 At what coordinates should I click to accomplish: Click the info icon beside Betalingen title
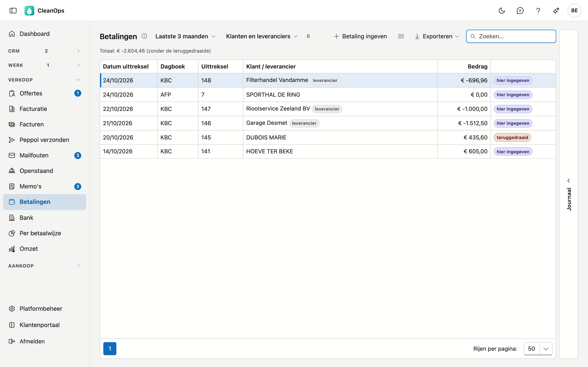point(144,36)
